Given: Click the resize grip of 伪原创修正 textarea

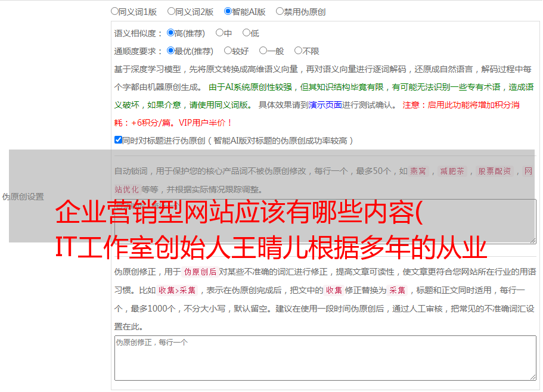Looking at the screenshot, I should [533, 377].
